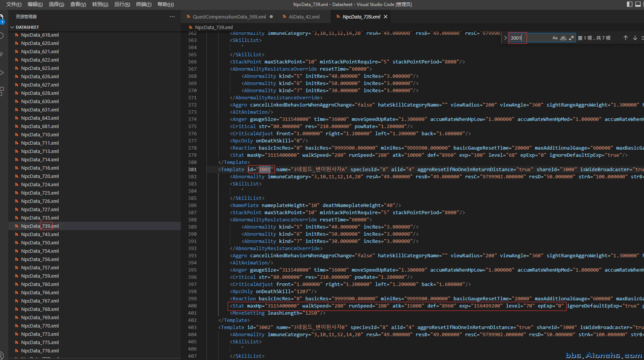The image size is (644, 360).
Task: Go to next match in find widget
Action: coord(635,38)
